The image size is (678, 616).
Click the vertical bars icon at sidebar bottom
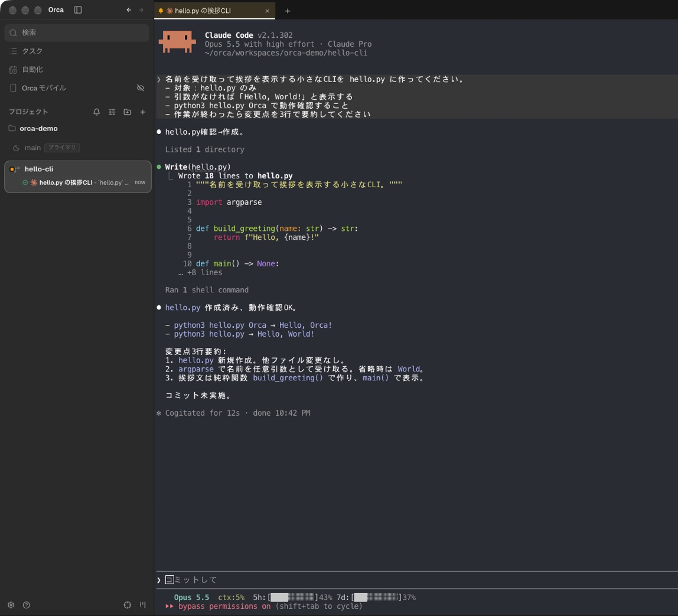143,605
